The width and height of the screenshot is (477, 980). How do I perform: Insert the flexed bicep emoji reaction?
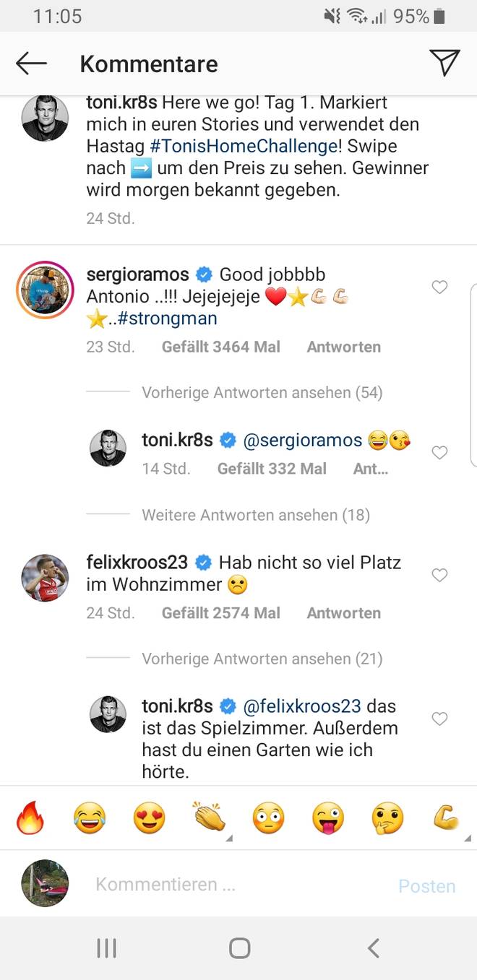pyautogui.click(x=446, y=819)
